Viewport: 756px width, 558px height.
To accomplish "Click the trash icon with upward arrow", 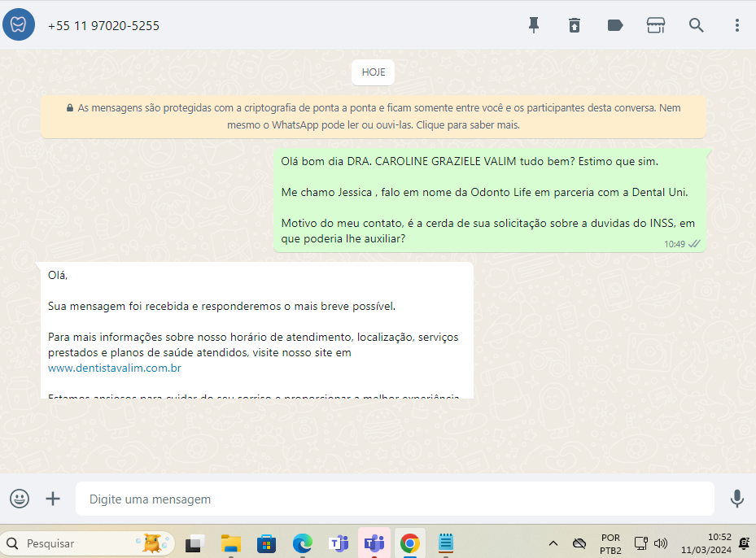I will (x=575, y=25).
